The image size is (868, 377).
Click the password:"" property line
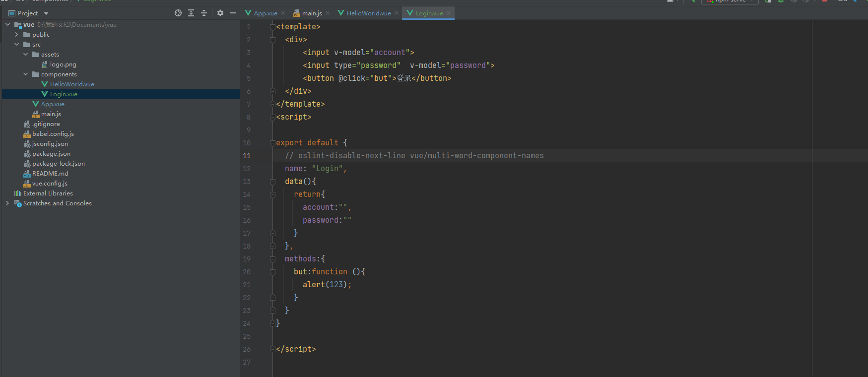coord(327,220)
